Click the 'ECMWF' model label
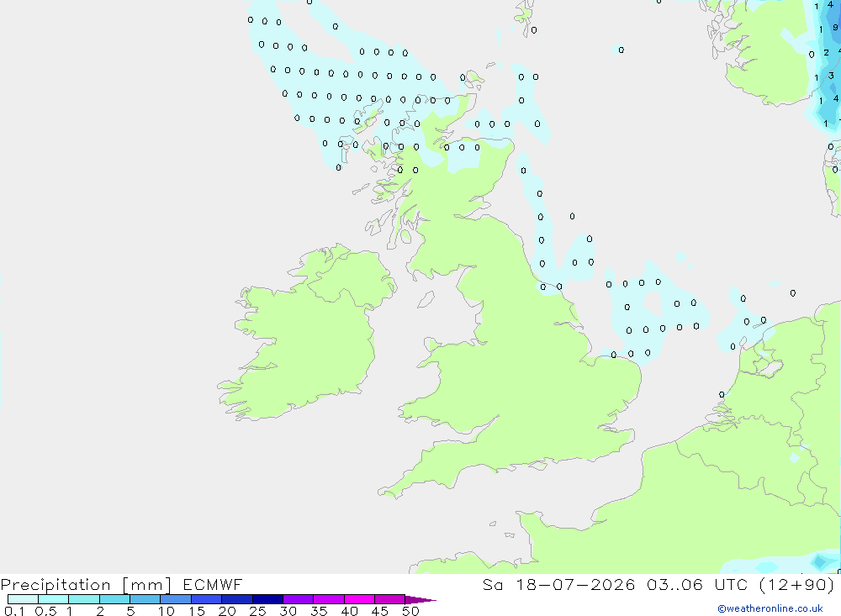Image resolution: width=841 pixels, height=616 pixels. 213,584
